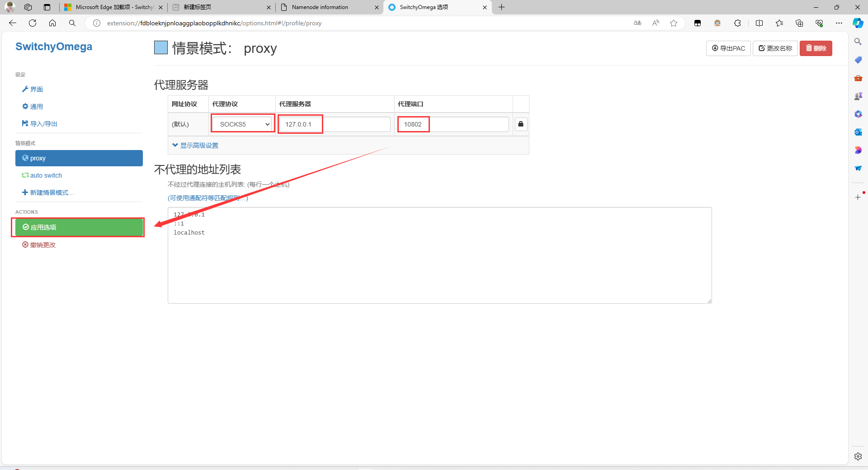Click 撤销更改 to revert changes
This screenshot has height=470, width=868.
click(39, 245)
